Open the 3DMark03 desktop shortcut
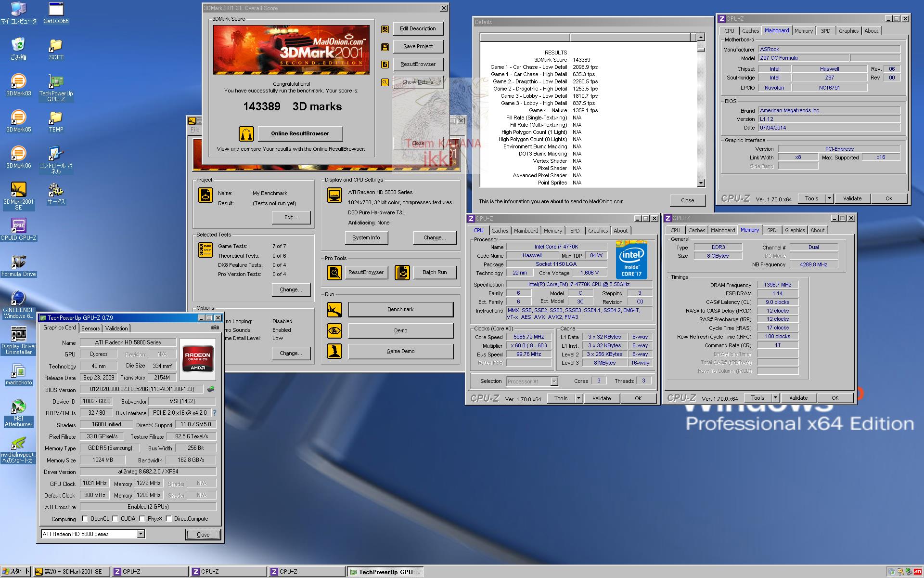 (18, 85)
